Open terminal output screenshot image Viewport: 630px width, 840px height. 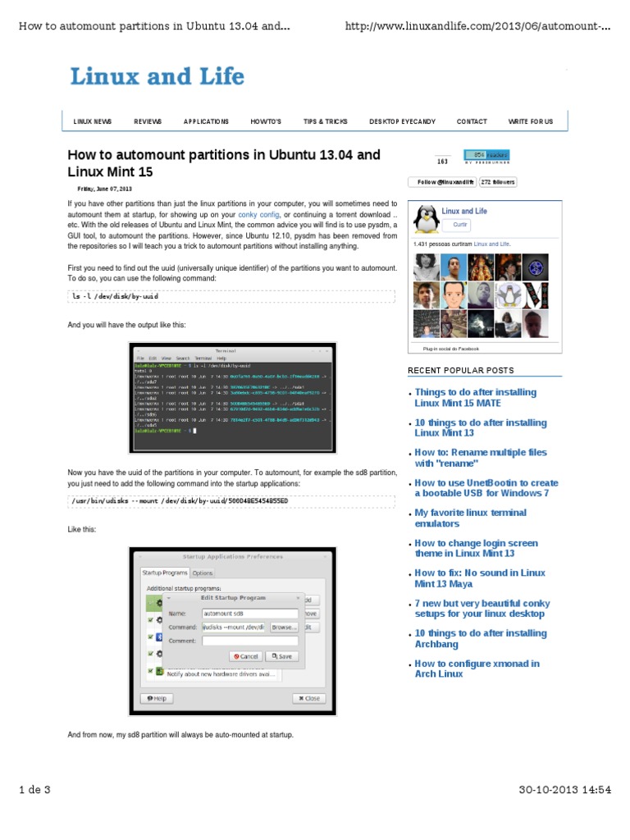coord(233,398)
